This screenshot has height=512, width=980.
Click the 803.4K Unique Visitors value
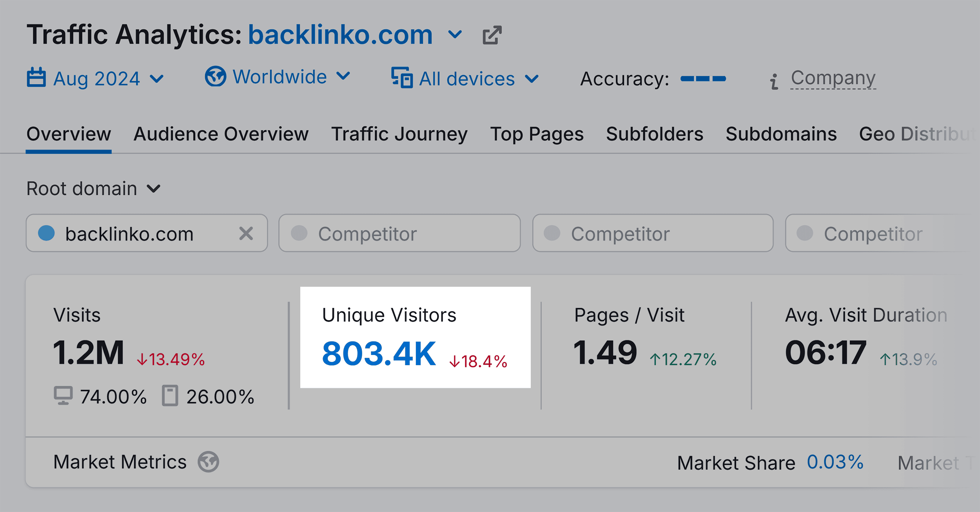point(379,354)
